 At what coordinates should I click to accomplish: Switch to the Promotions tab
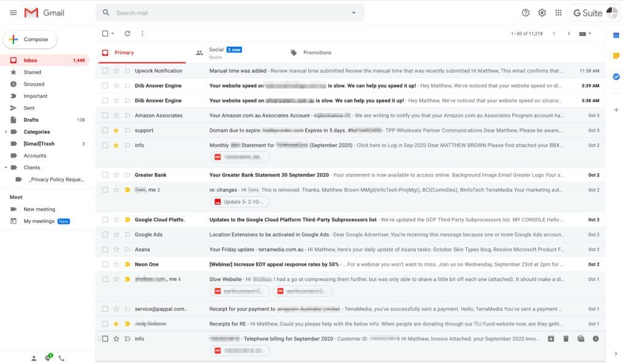click(330, 53)
